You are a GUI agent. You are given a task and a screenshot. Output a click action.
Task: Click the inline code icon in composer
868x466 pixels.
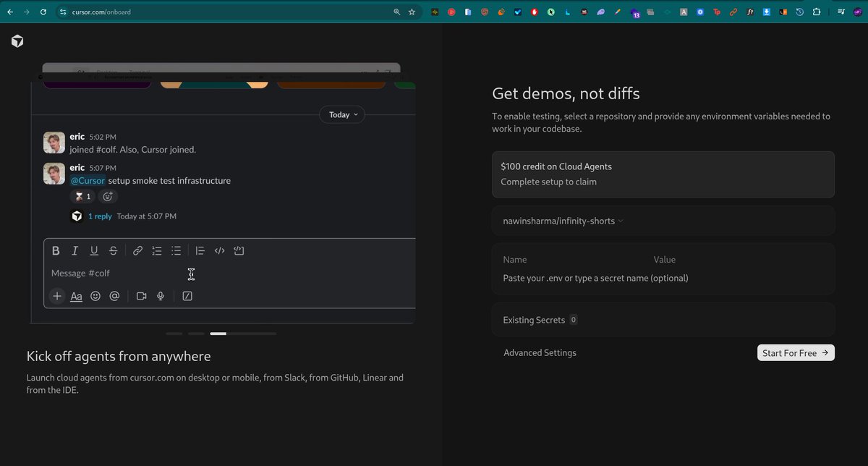220,251
